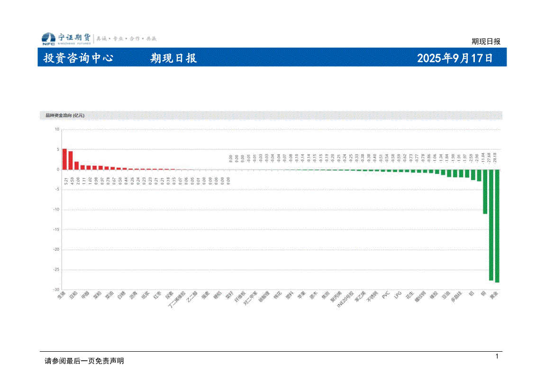Screen dimensions: 554x392
Task: Click the x-axis label 豆油
Action: coord(445,295)
